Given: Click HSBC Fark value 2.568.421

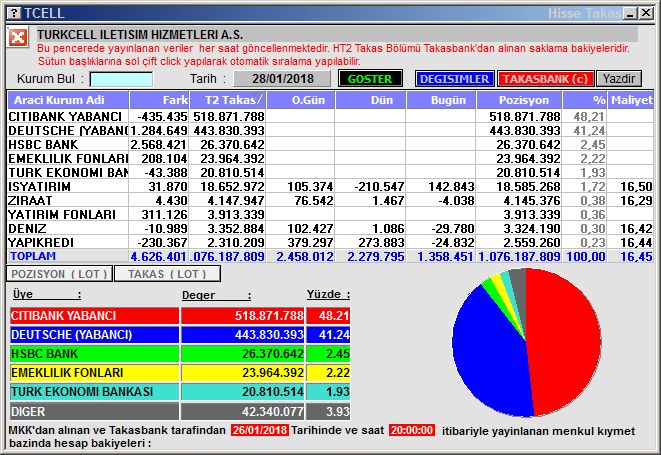Looking at the screenshot, I should (x=158, y=145).
